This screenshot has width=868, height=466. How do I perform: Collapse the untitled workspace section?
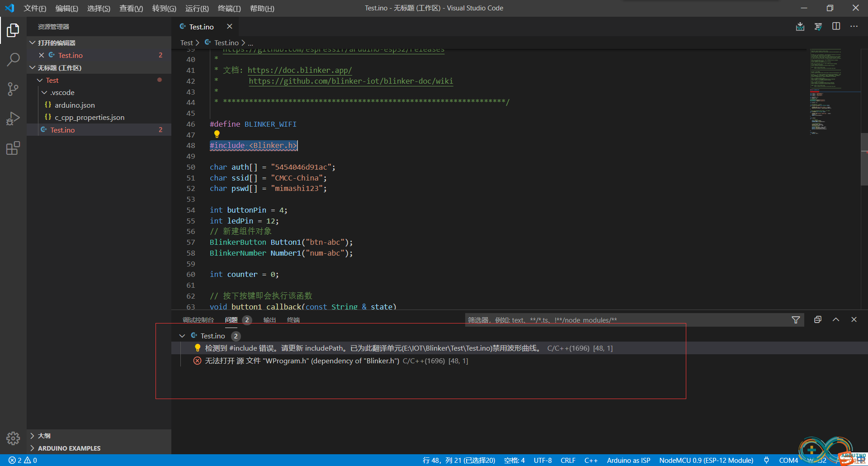[x=33, y=68]
